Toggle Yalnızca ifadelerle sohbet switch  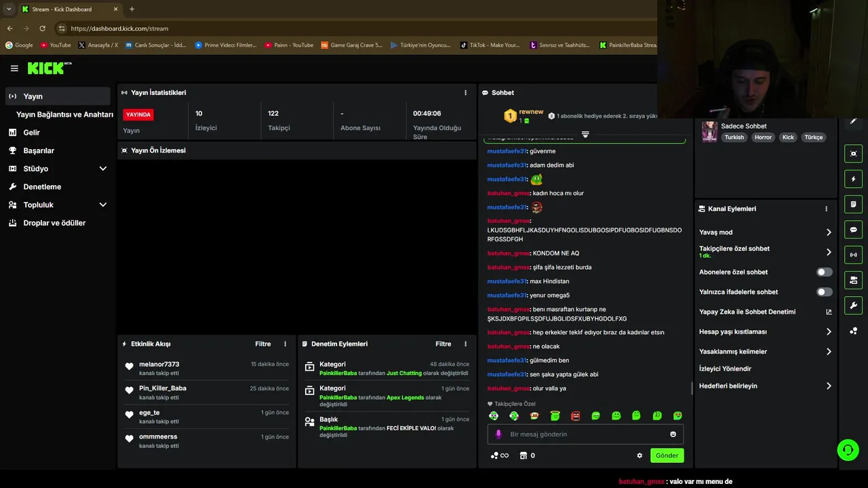click(x=825, y=292)
